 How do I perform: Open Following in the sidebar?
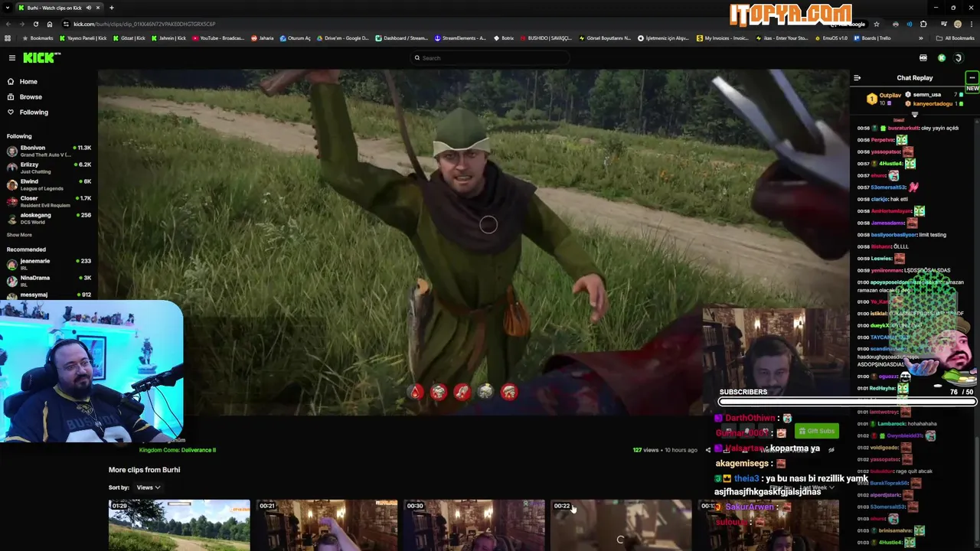(28, 112)
